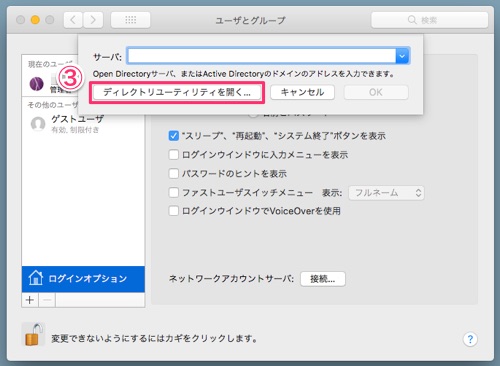Go forward with the right arrow toolbar button
The width and height of the screenshot is (500, 366).
[93, 20]
